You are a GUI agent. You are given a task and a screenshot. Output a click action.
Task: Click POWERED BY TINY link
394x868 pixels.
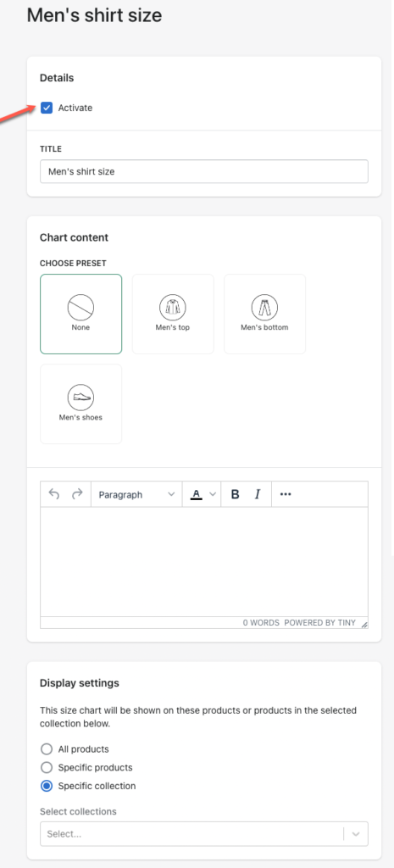[x=319, y=623]
